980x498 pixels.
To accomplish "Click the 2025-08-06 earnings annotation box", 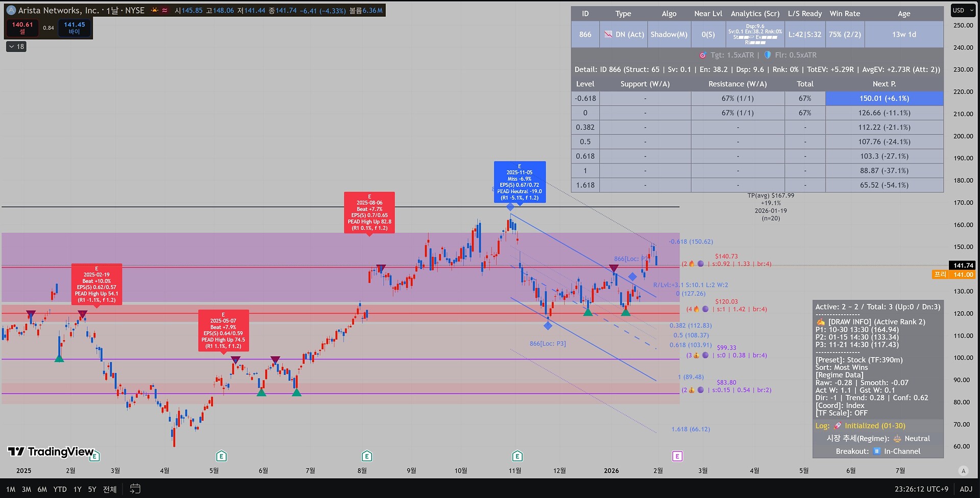I will coord(369,212).
